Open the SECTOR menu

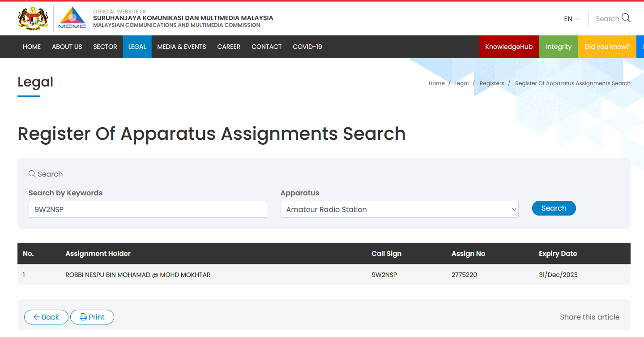[x=105, y=47]
